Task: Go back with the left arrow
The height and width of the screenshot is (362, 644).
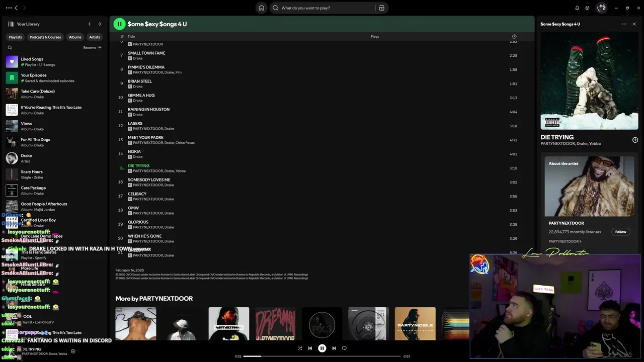Action: (16, 8)
